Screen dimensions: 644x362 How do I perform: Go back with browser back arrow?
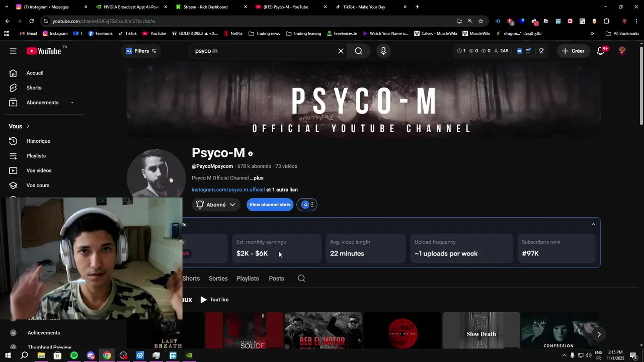click(7, 21)
